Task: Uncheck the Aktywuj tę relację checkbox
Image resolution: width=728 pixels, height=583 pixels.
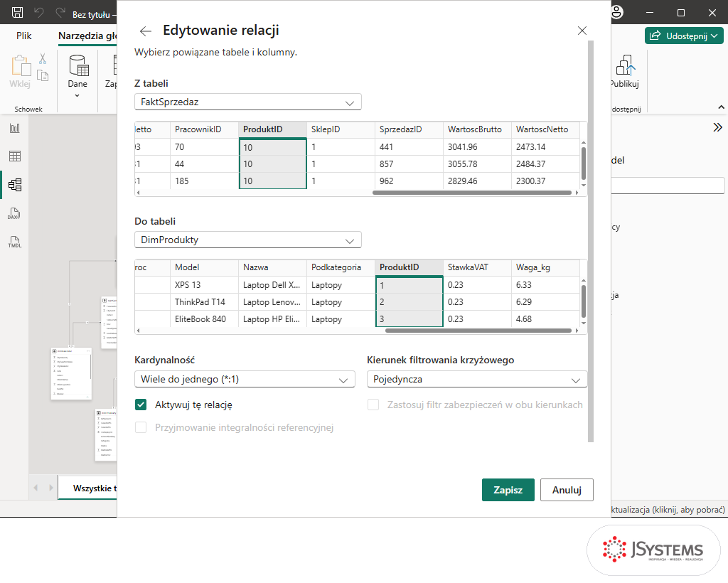Action: click(x=141, y=405)
